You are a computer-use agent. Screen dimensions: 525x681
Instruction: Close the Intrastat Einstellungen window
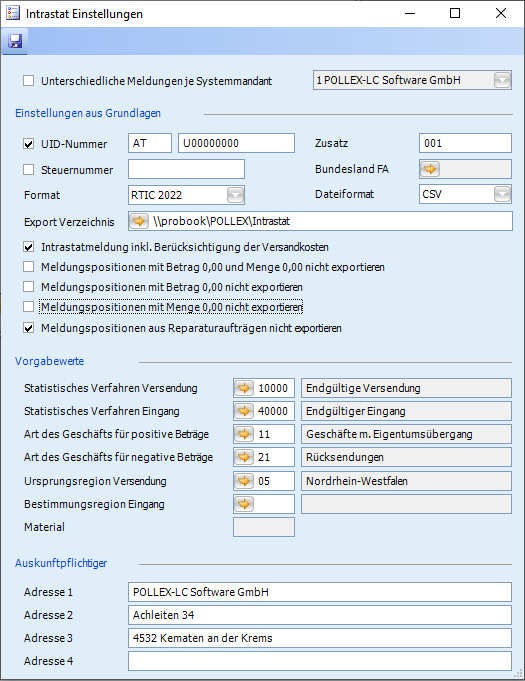pyautogui.click(x=501, y=13)
